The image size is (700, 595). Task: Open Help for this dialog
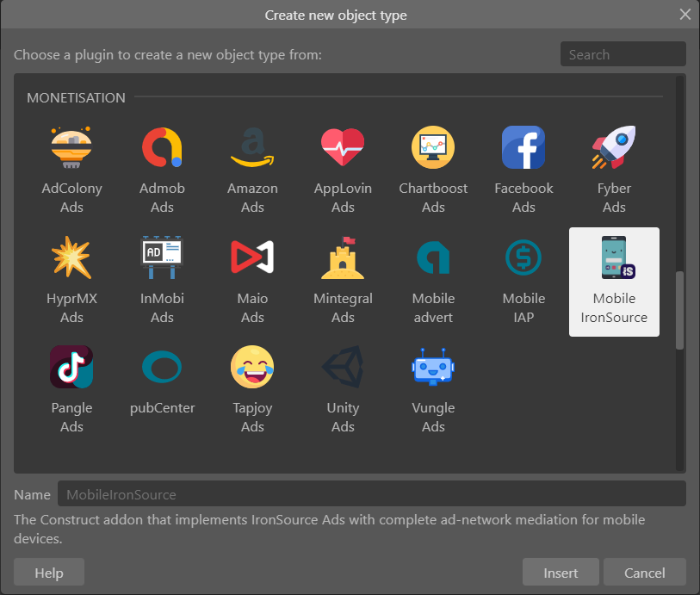click(49, 572)
